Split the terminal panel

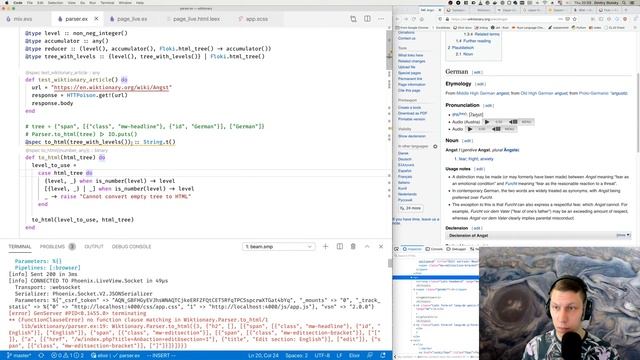(340, 247)
